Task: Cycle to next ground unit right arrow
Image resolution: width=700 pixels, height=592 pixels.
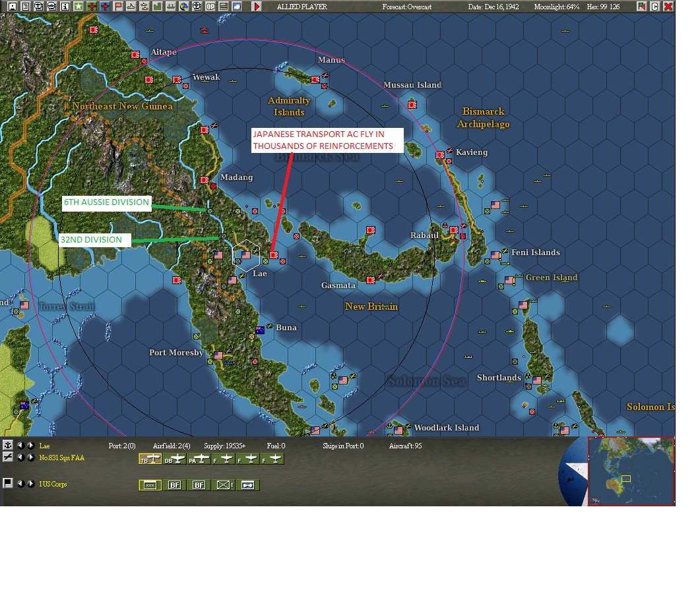Action: pyautogui.click(x=30, y=484)
